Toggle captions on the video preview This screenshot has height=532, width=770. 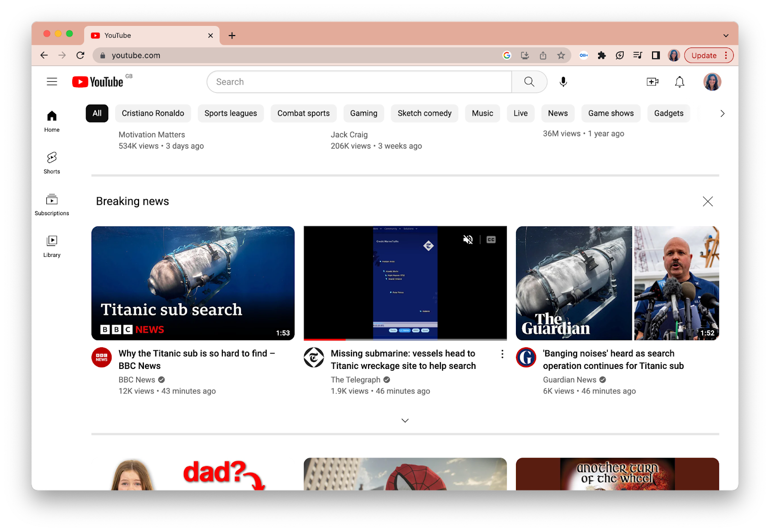pyautogui.click(x=491, y=240)
